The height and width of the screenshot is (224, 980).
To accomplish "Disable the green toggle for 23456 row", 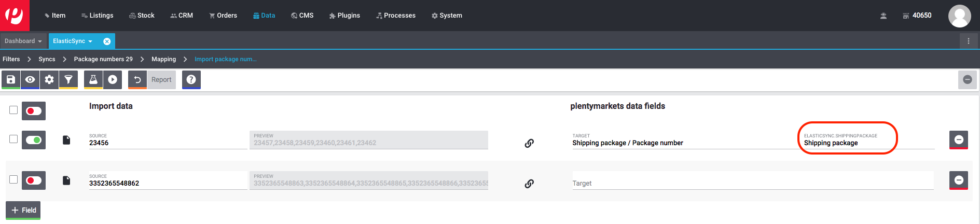I will coord(34,140).
